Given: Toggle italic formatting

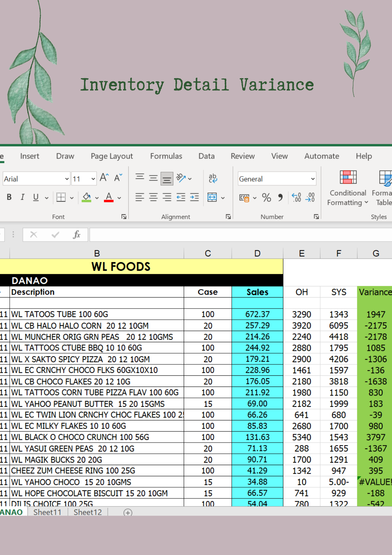Looking at the screenshot, I should coord(22,197).
